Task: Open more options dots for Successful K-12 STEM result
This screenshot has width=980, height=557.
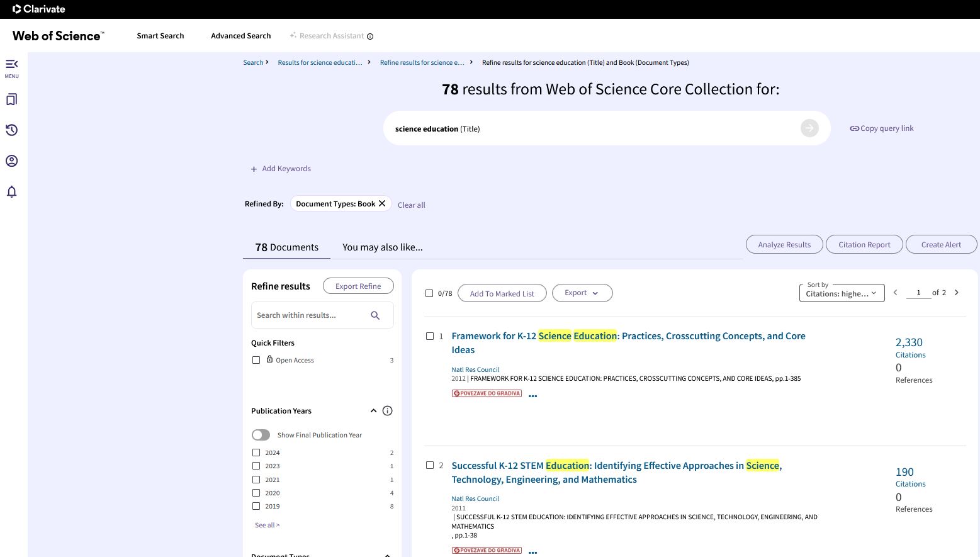Action: click(533, 552)
